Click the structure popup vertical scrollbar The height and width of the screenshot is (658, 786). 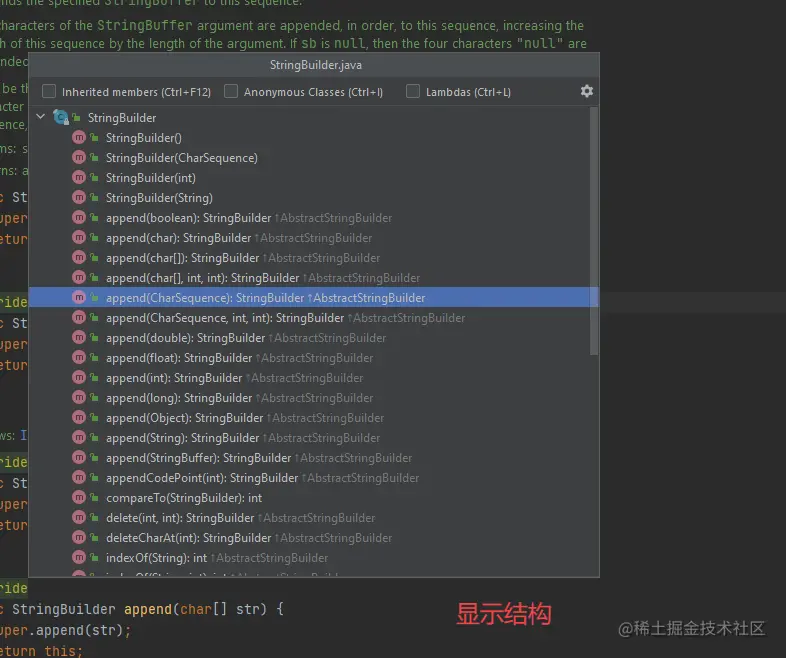[594, 231]
